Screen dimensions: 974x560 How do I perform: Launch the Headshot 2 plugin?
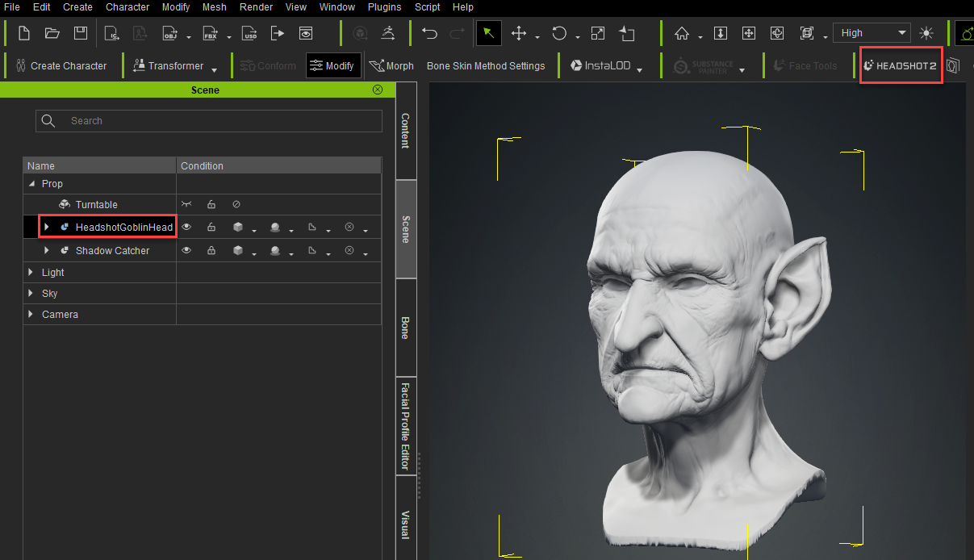(901, 65)
